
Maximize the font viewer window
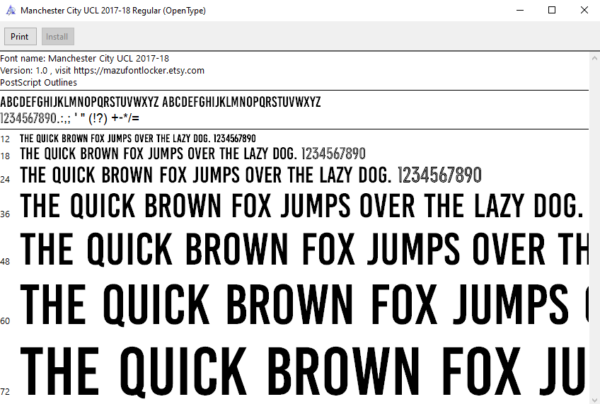pyautogui.click(x=552, y=10)
